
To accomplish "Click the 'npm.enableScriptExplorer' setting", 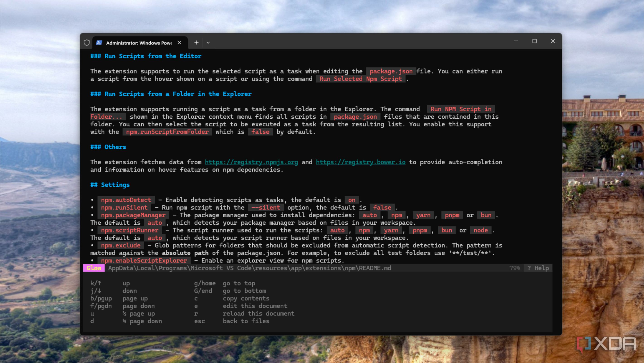I will tap(144, 261).
